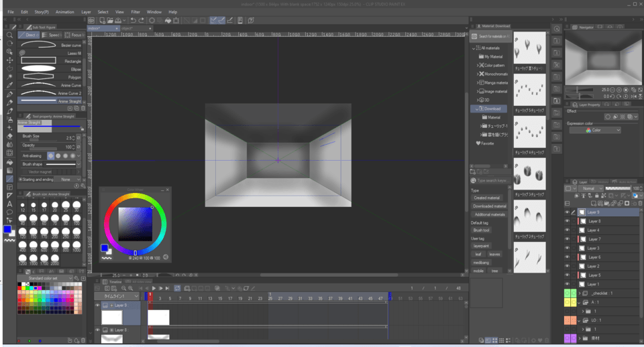Jump to last frame in Timeline

click(167, 288)
